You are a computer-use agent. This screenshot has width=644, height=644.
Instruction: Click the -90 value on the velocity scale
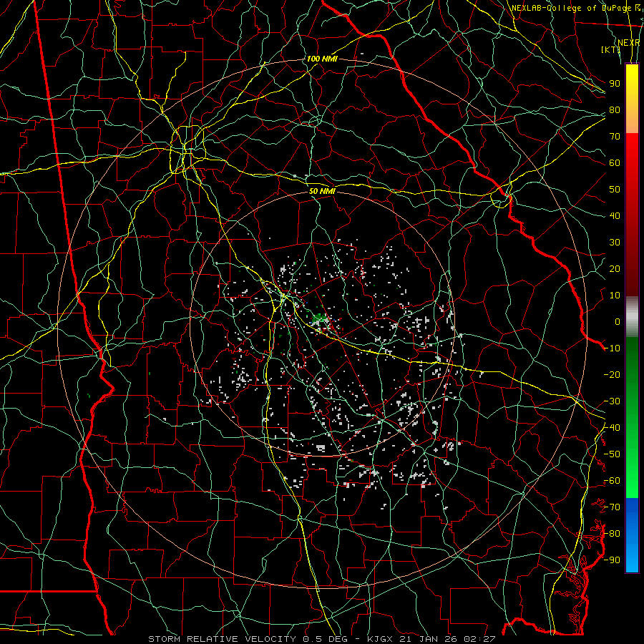[612, 560]
